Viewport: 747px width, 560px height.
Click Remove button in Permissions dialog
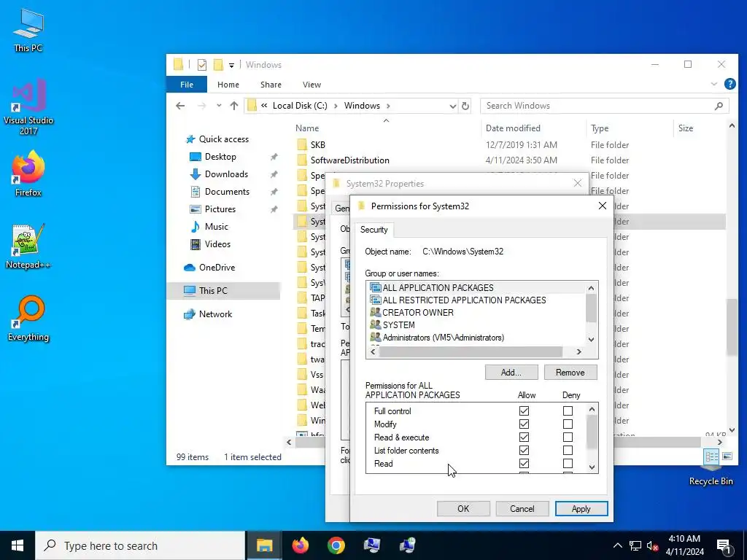pyautogui.click(x=570, y=373)
